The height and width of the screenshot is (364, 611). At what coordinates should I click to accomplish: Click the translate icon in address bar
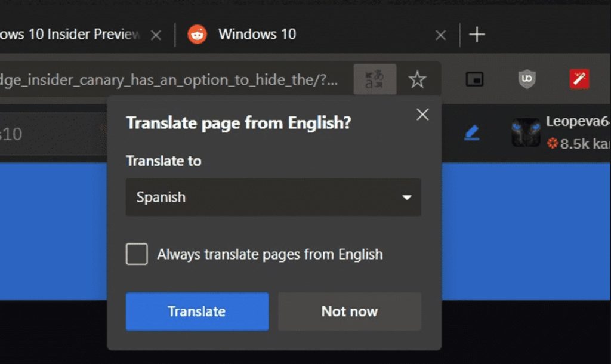pos(375,79)
